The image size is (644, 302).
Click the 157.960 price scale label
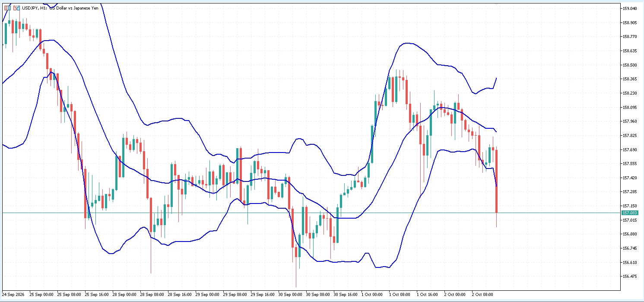(x=629, y=121)
